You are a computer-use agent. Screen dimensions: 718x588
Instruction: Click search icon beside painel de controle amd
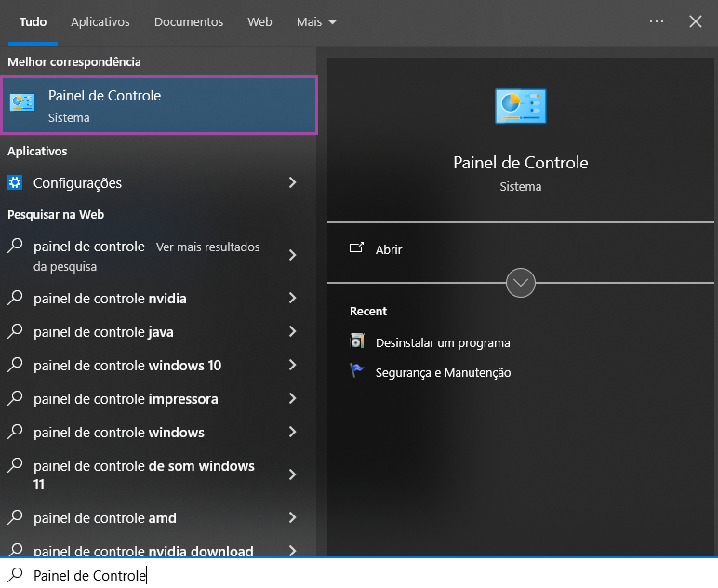click(15, 517)
